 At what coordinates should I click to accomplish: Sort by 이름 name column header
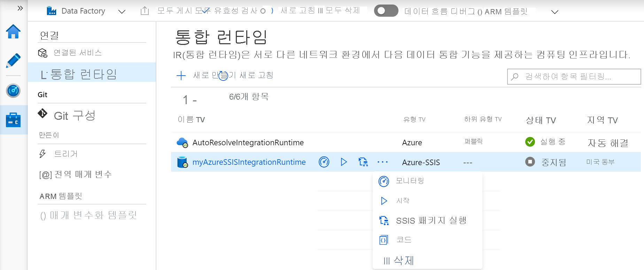(191, 119)
